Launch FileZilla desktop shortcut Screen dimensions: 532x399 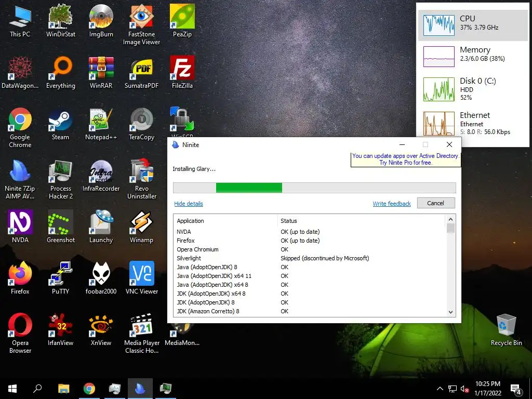pyautogui.click(x=182, y=73)
